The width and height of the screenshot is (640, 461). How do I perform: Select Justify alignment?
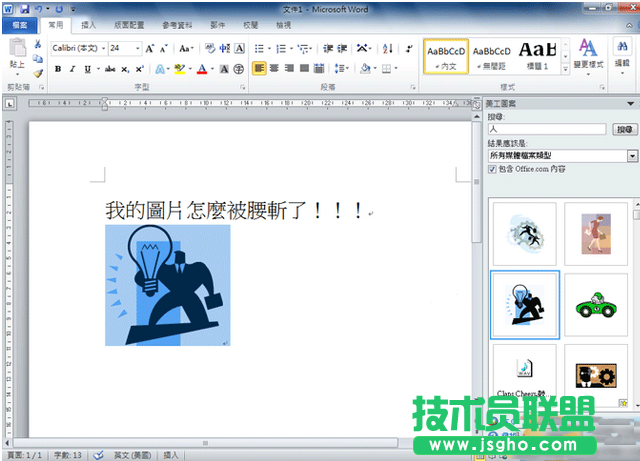click(304, 68)
